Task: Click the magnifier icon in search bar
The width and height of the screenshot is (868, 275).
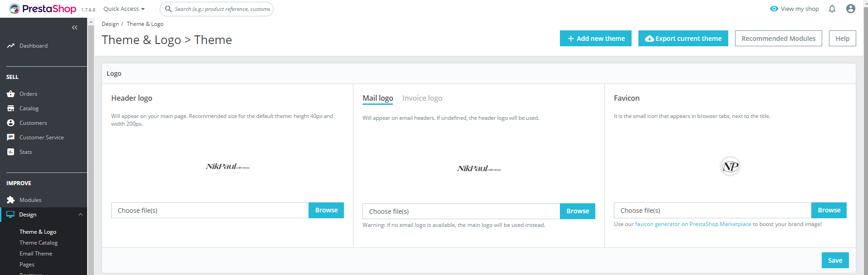Action: [x=168, y=9]
